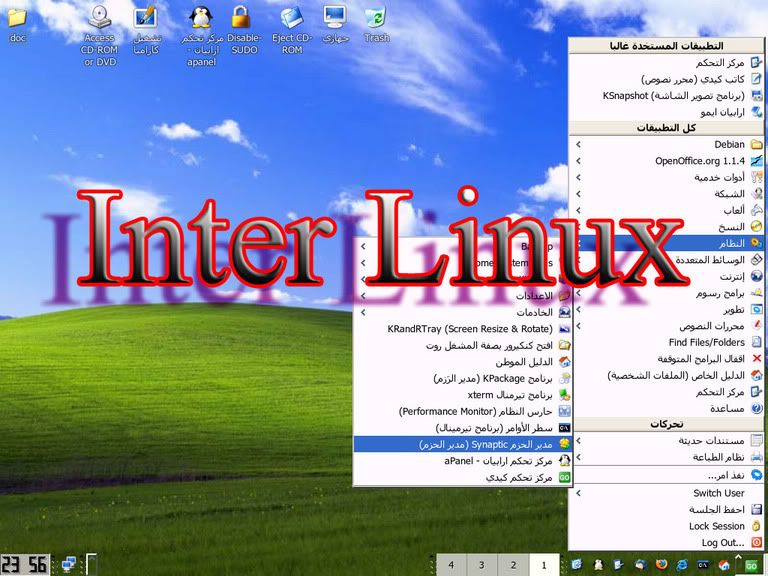Viewport: 768px width, 576px height.
Task: Open الدليل الخاص personal files folder
Action: [x=667, y=375]
